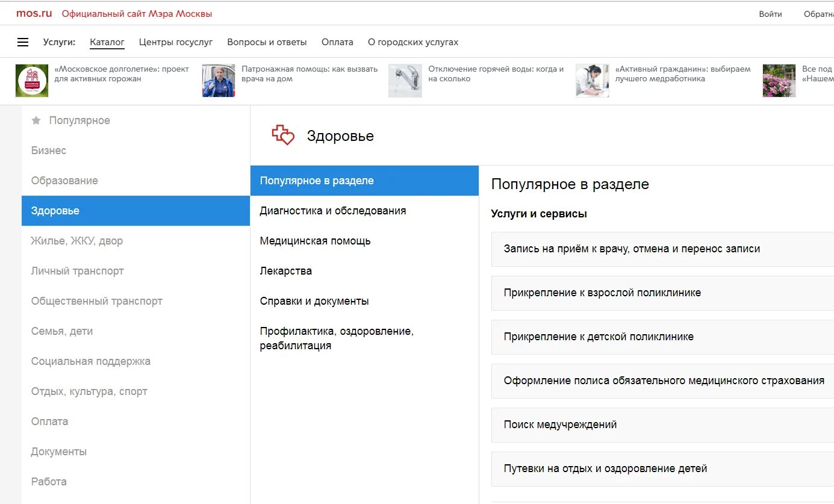
Task: Select Жилье, ЖКУ, двор category
Action: [135, 241]
